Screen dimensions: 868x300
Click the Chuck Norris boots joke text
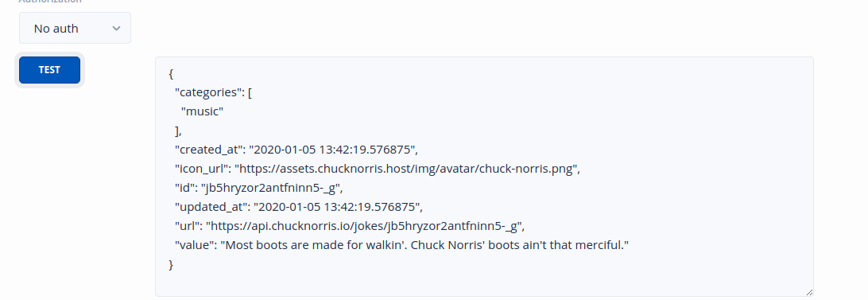click(424, 245)
